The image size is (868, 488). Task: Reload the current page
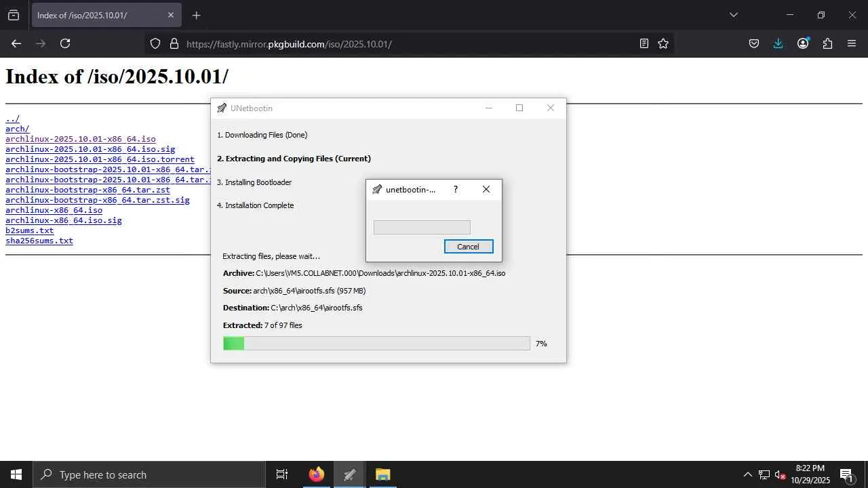tap(65, 43)
